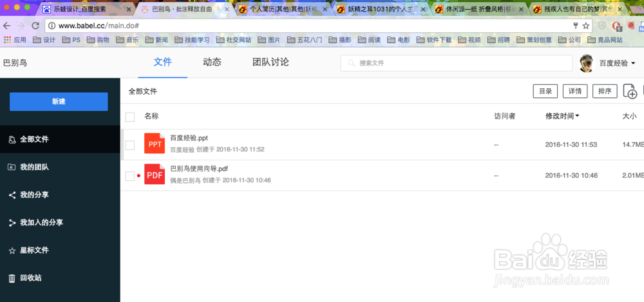Select 我的团队 in the sidebar

click(x=60, y=167)
